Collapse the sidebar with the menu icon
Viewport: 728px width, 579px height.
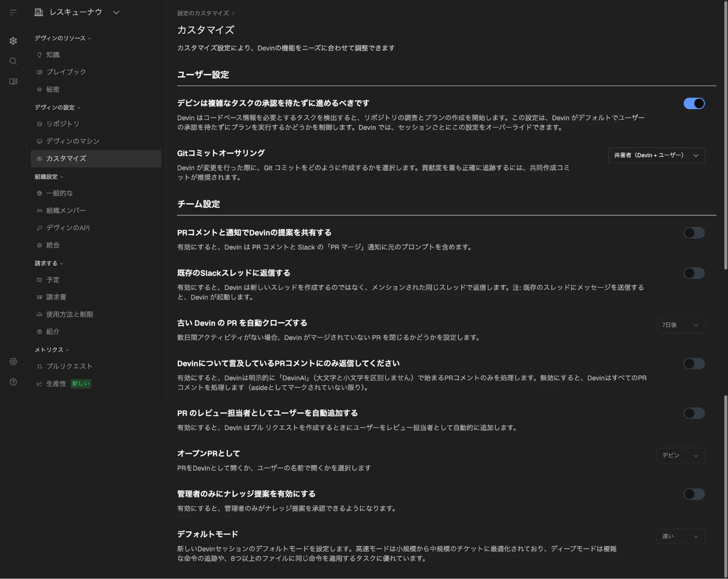pos(13,12)
